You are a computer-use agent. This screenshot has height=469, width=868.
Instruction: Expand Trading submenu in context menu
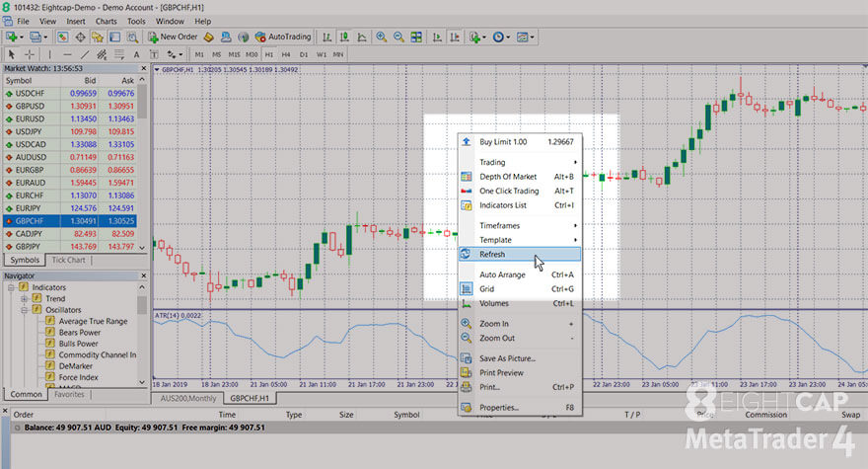pyautogui.click(x=521, y=162)
